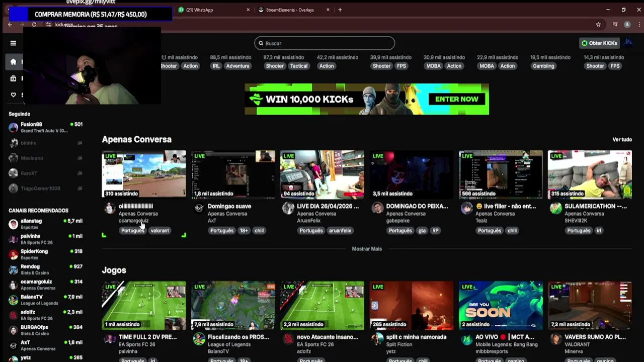
Task: Open allanstag channel avatar in recommended
Action: click(13, 224)
